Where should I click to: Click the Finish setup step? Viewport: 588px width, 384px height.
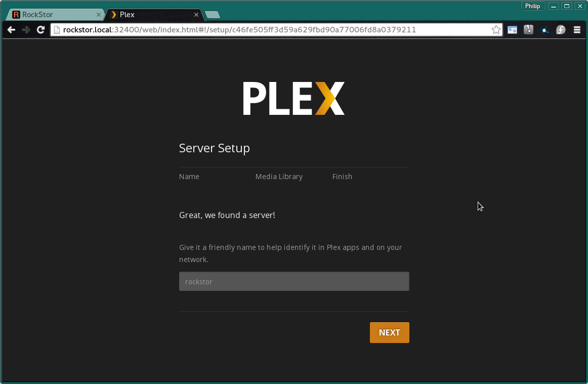(342, 177)
